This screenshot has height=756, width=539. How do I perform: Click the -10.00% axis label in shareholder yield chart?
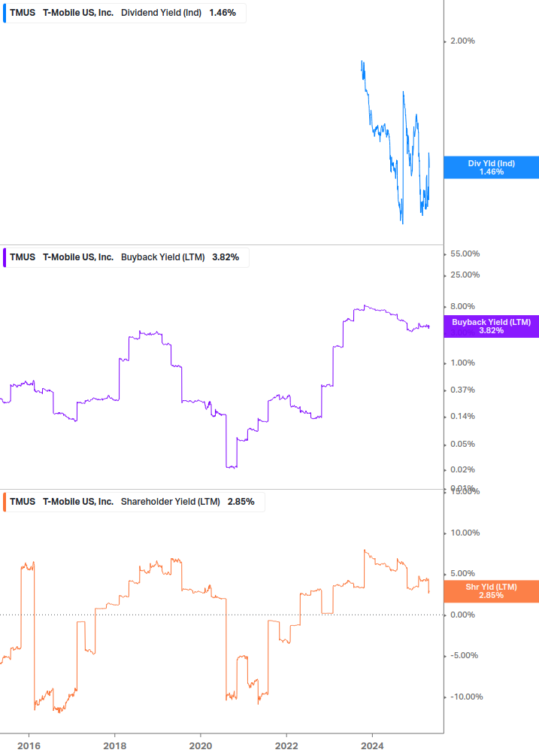coord(466,697)
